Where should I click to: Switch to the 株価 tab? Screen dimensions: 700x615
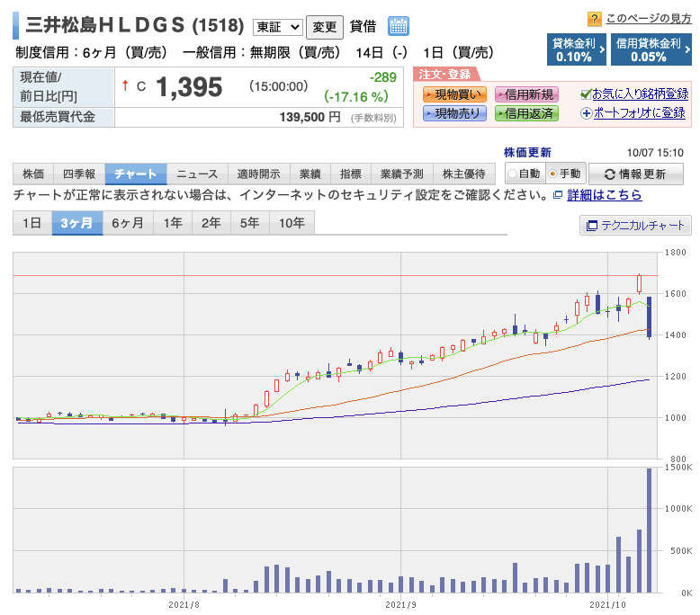[33, 174]
